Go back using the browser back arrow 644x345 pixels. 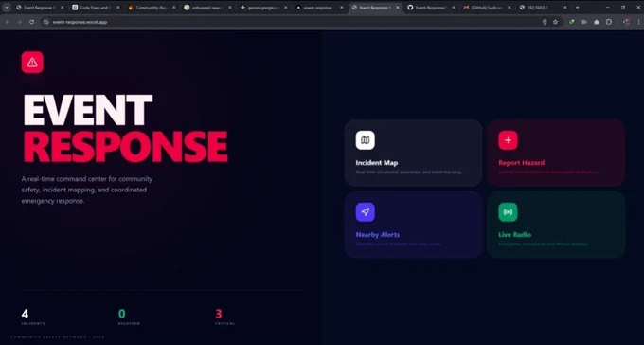point(8,22)
